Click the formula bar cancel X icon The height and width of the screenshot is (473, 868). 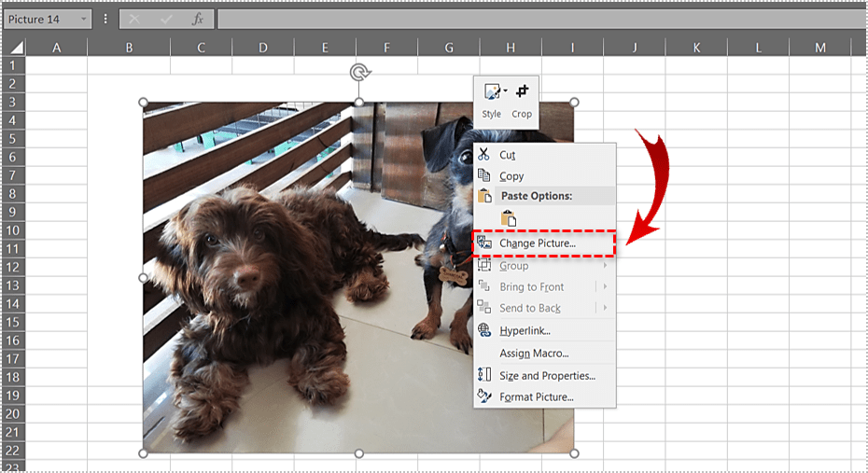point(134,19)
